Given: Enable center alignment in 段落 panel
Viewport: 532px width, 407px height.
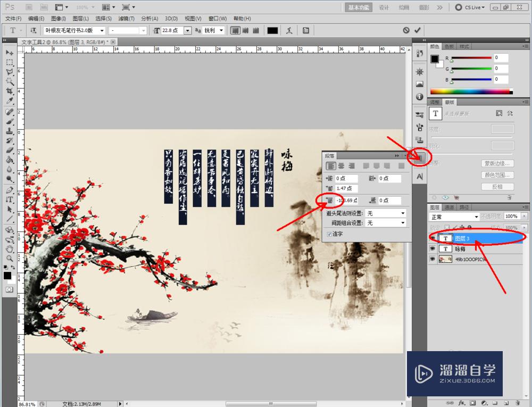Looking at the screenshot, I should coord(342,166).
